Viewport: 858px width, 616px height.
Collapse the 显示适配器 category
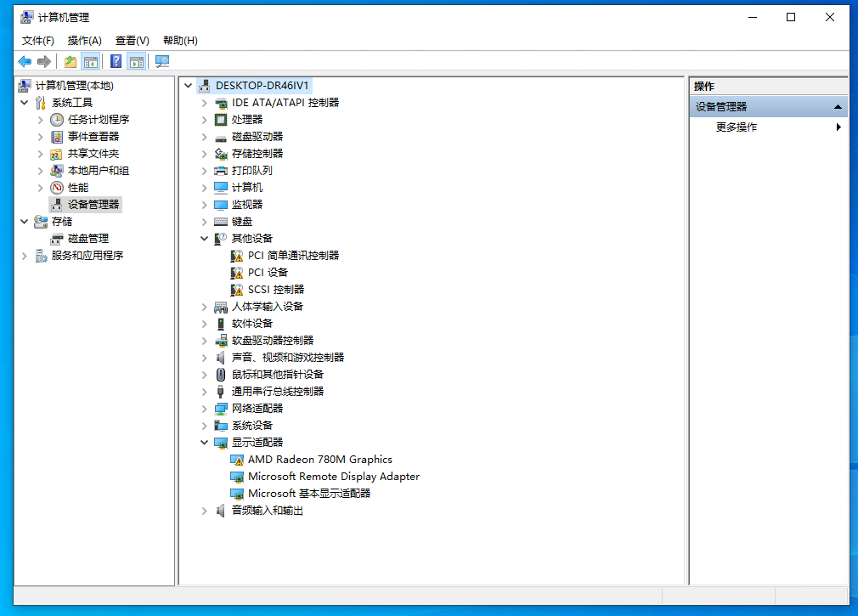click(204, 442)
